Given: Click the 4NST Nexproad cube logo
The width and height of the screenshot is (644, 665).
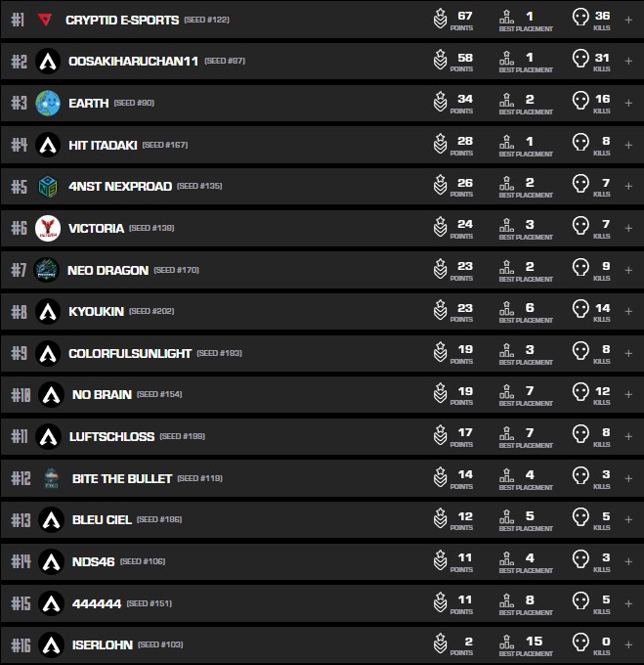Looking at the screenshot, I should click(x=48, y=186).
